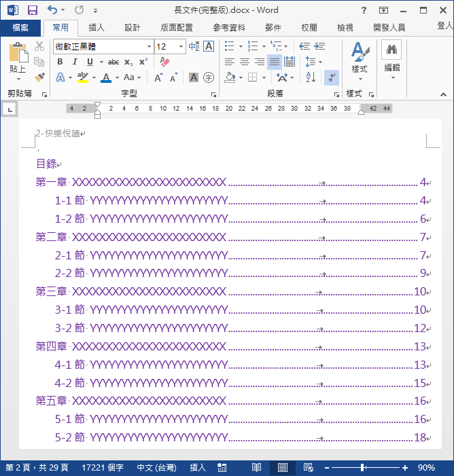Toggle bold formatting
This screenshot has height=476, width=454.
pos(60,62)
